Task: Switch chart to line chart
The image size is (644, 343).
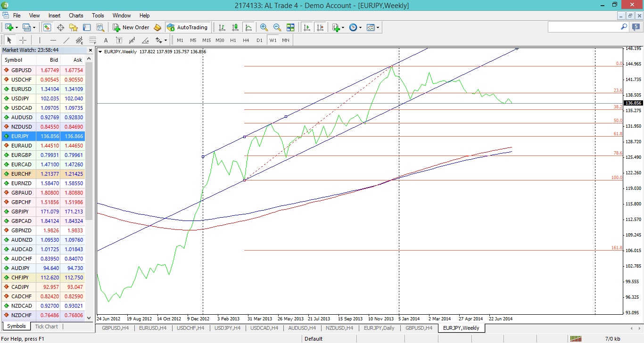Action: [248, 27]
